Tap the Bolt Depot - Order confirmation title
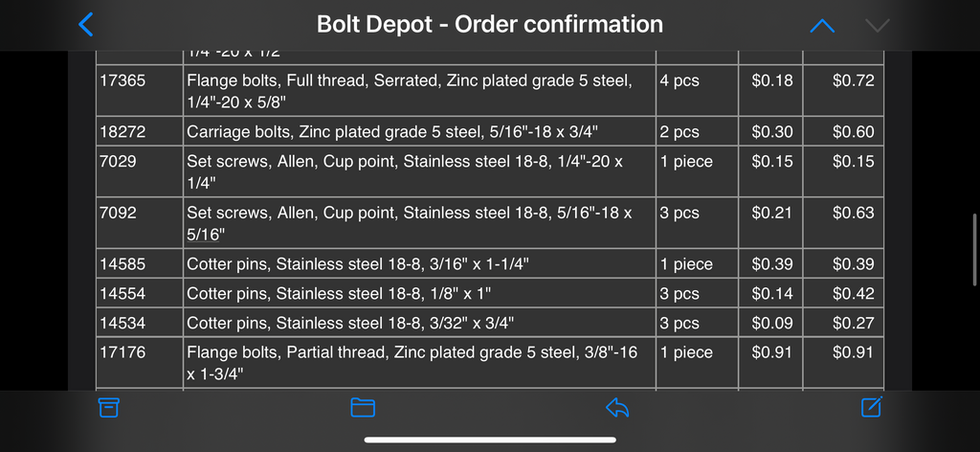Image resolution: width=980 pixels, height=452 pixels. pos(489,24)
